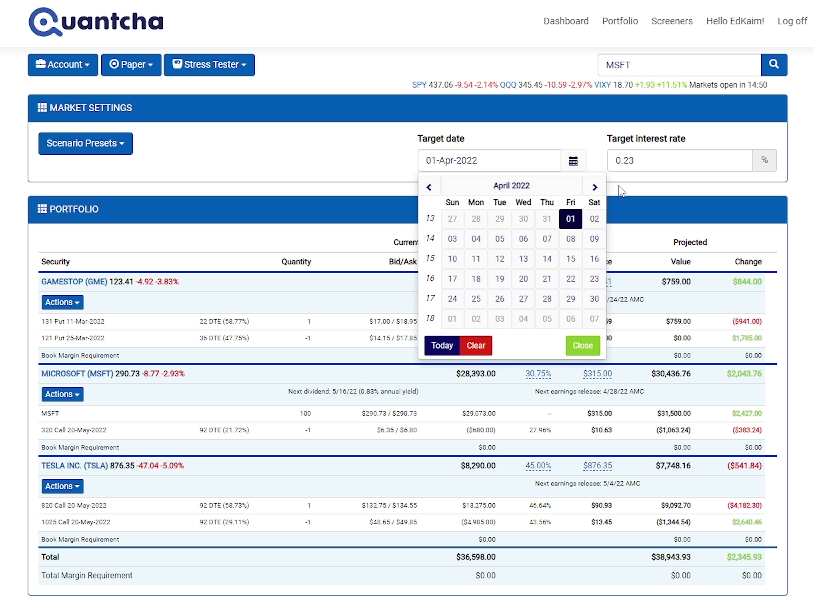
Task: Click the Microsoft $315.00 target price link
Action: click(x=598, y=373)
